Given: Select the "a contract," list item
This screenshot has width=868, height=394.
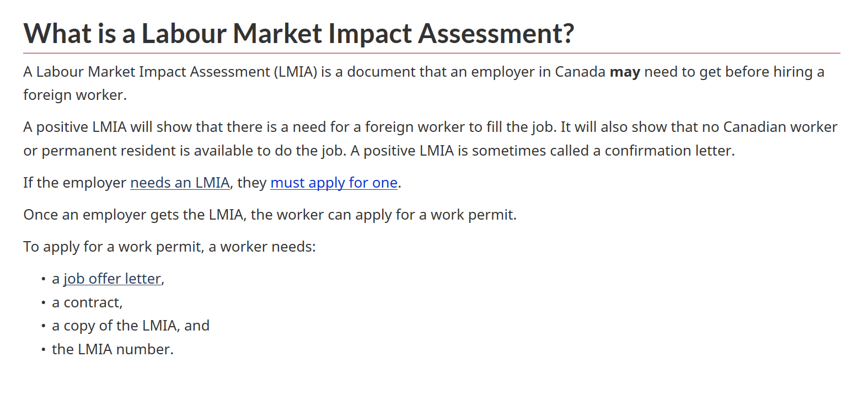Looking at the screenshot, I should click(x=87, y=302).
